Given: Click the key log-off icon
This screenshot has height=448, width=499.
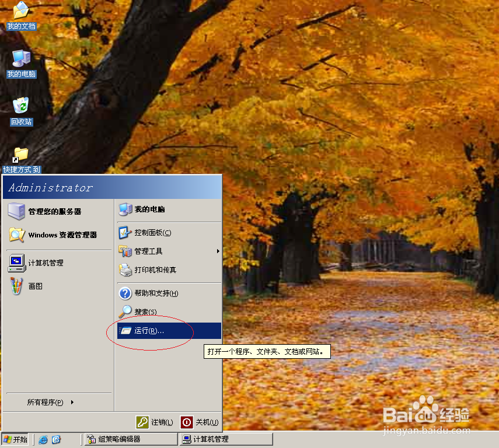Looking at the screenshot, I should [142, 422].
